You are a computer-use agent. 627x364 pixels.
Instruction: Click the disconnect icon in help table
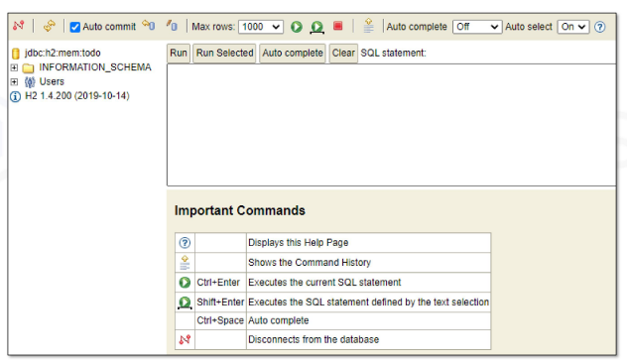click(x=185, y=339)
